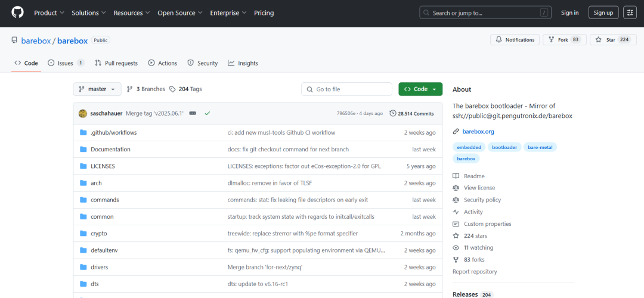The image size is (644, 298).
Task: Click the common folder icon
Action: (83, 217)
